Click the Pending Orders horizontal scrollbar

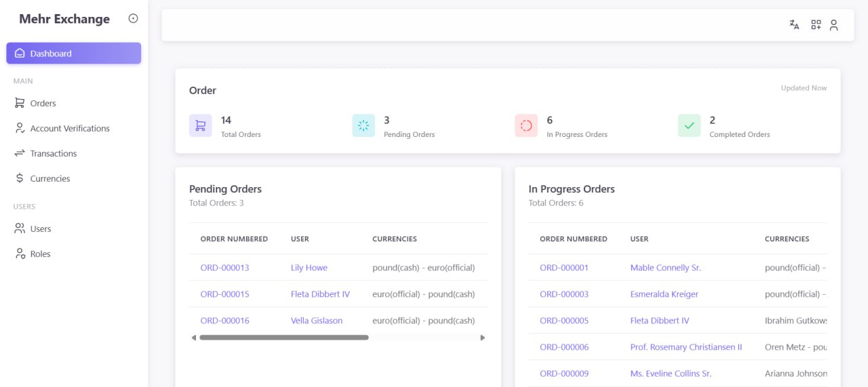[284, 338]
